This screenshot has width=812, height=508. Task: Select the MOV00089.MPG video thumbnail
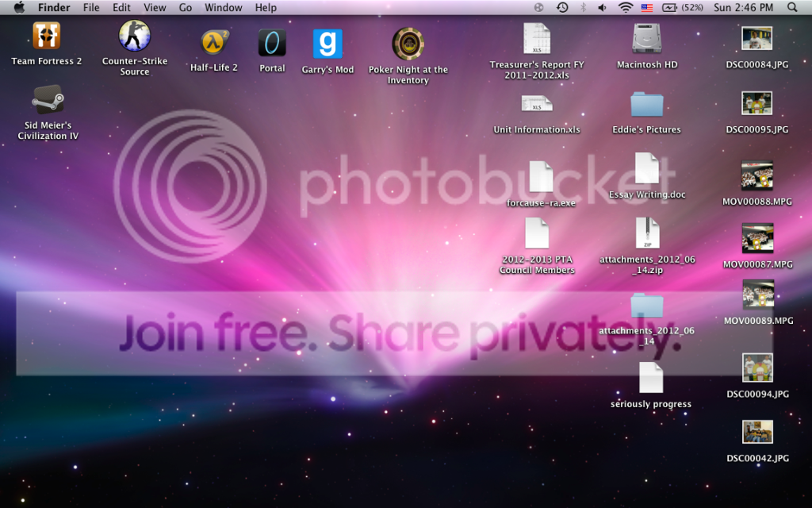tap(758, 294)
